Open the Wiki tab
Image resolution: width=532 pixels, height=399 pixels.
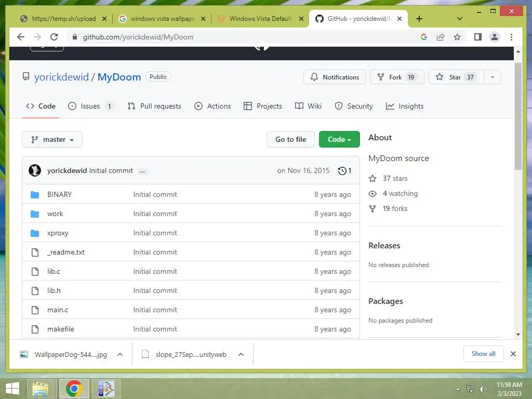(308, 106)
